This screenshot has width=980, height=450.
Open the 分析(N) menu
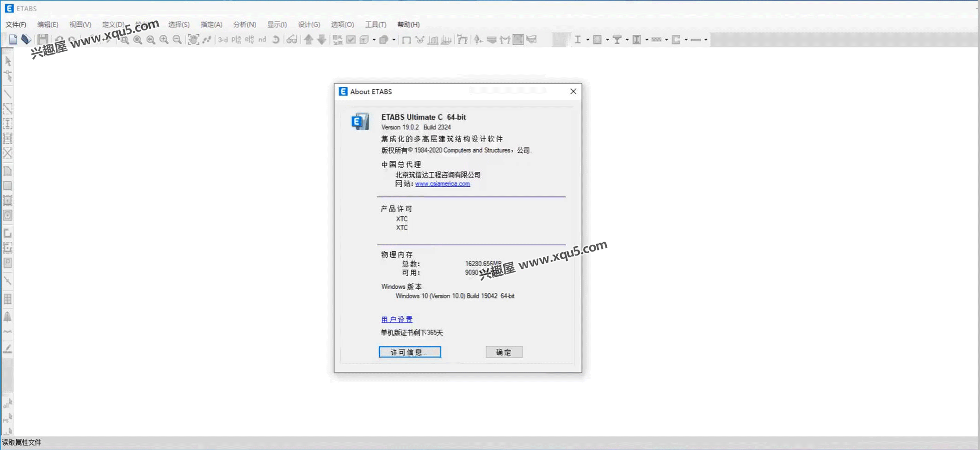[x=245, y=24]
